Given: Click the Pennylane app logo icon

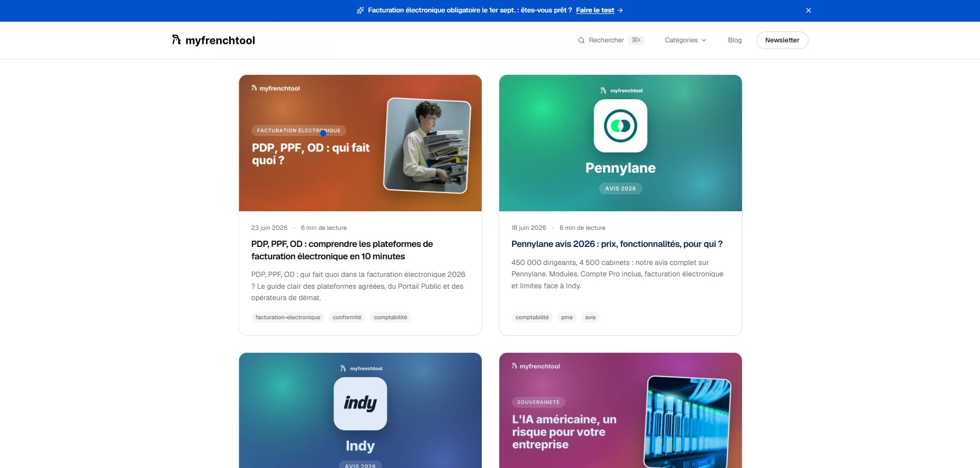Looking at the screenshot, I should pos(621,126).
